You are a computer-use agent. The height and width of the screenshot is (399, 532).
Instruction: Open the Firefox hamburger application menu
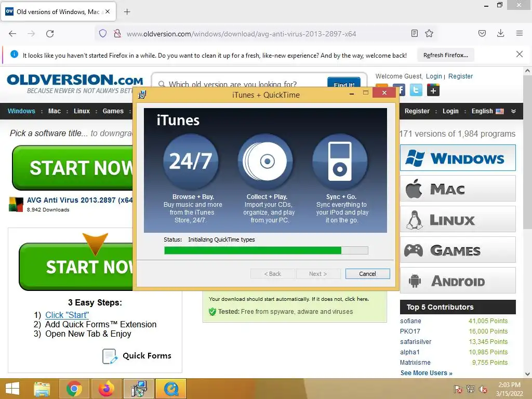[520, 33]
